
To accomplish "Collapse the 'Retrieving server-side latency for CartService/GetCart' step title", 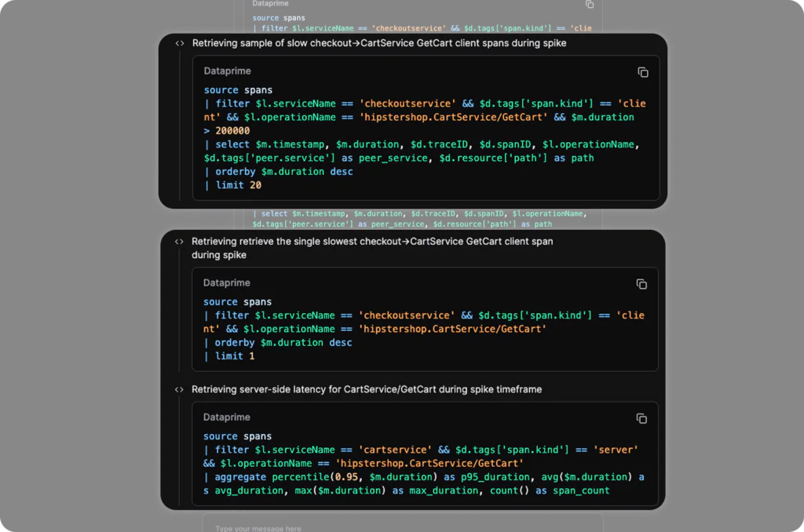I will pos(366,389).
